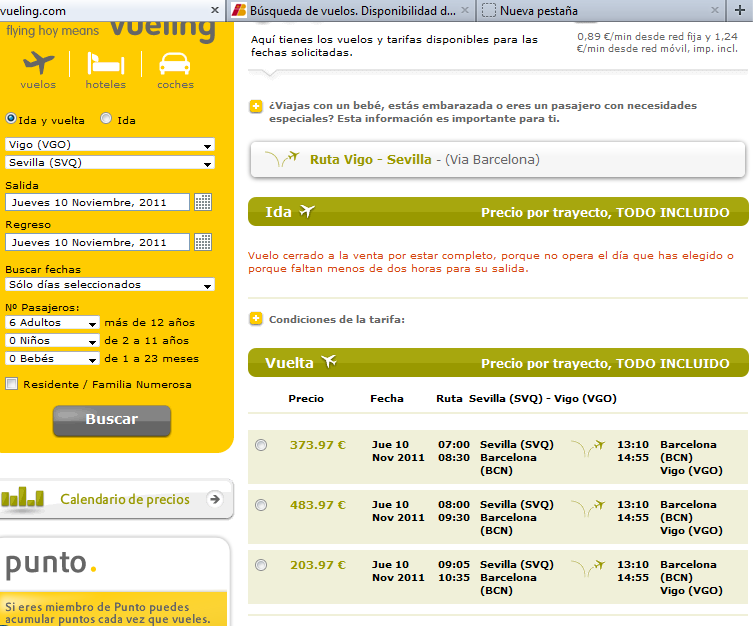753x626 pixels.
Task: Click the plane icon in the Vuelta header
Action: tap(329, 361)
